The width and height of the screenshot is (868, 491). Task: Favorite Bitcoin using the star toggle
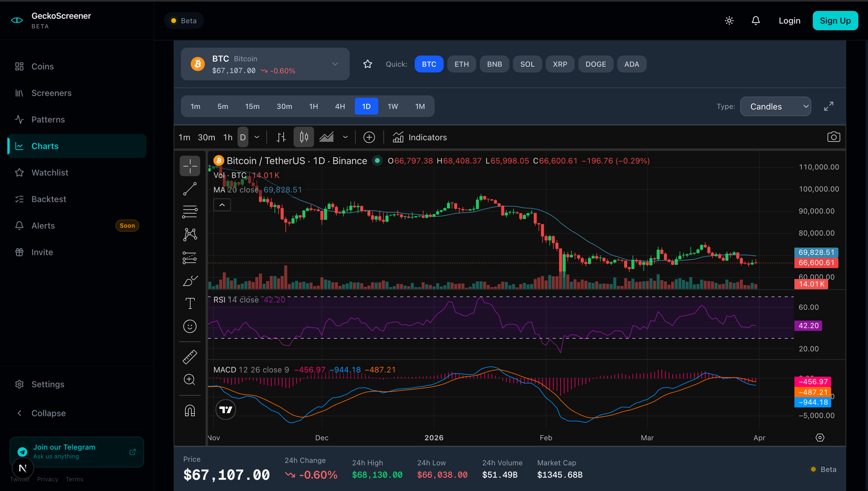(x=368, y=64)
